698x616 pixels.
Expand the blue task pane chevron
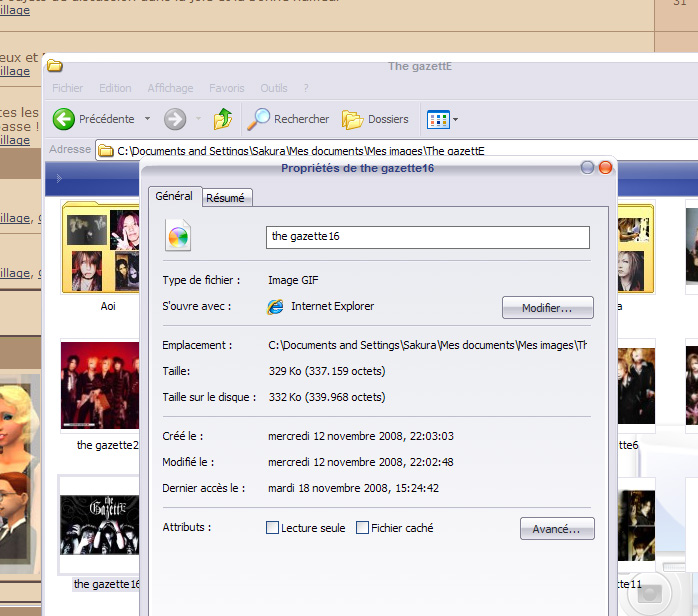click(59, 178)
